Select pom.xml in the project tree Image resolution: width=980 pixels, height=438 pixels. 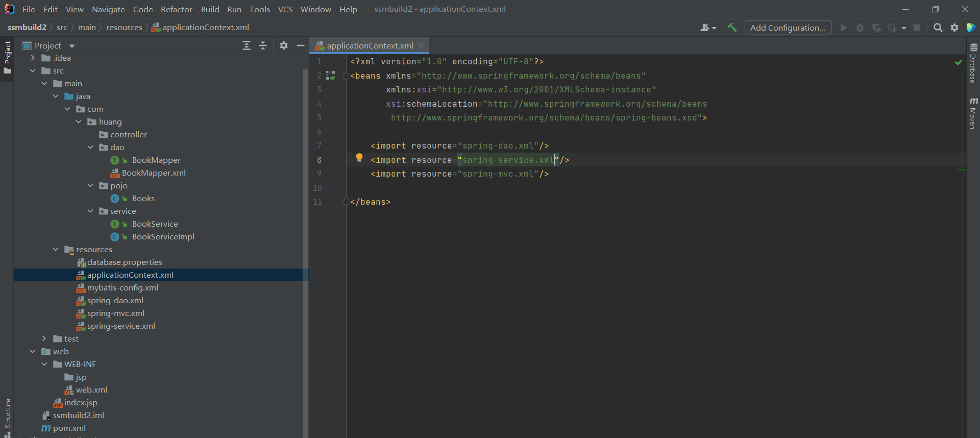(69, 428)
